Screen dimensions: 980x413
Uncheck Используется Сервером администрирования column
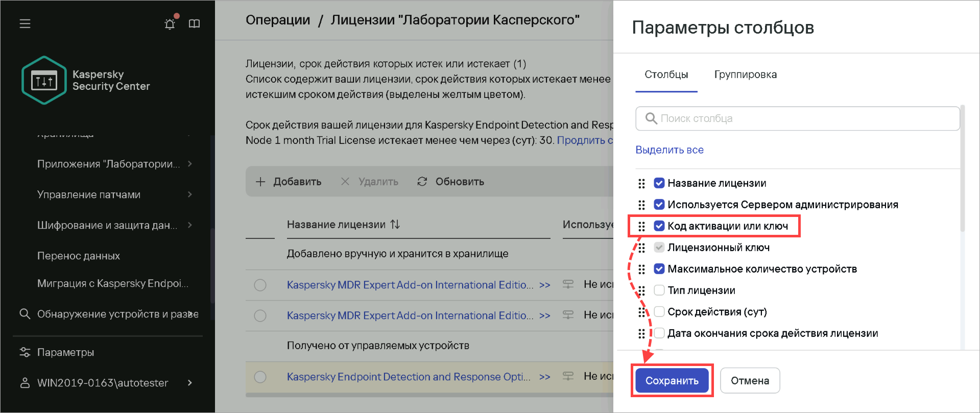tap(659, 204)
